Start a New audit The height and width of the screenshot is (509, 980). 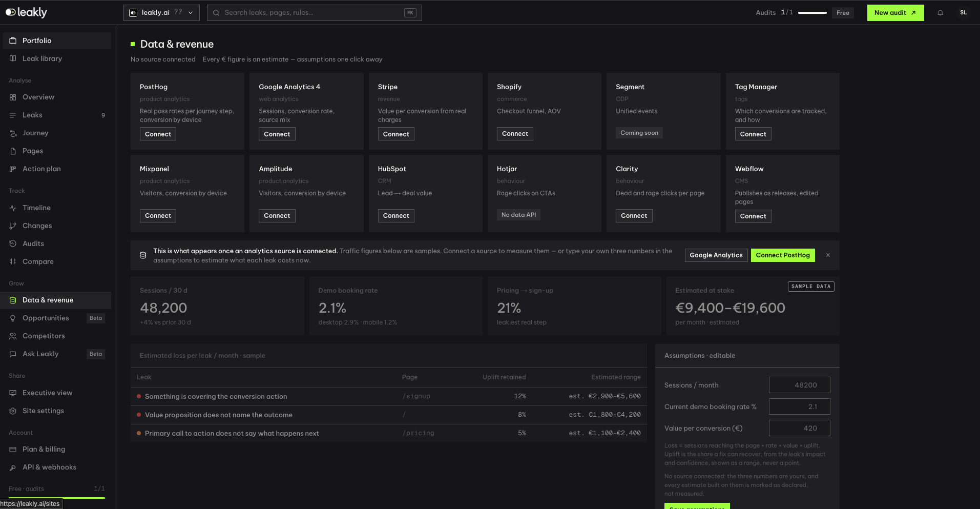[895, 13]
